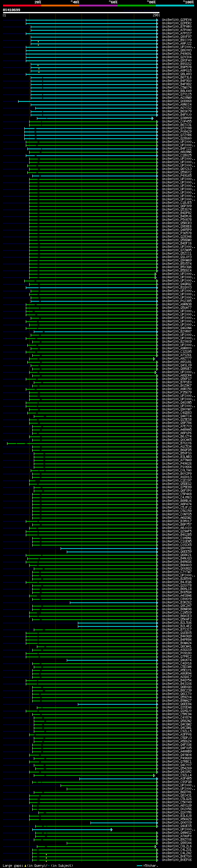Click the cyan alignment bar of UniRef100_Q0D868
197x868 pixels.
pos(88,101)
